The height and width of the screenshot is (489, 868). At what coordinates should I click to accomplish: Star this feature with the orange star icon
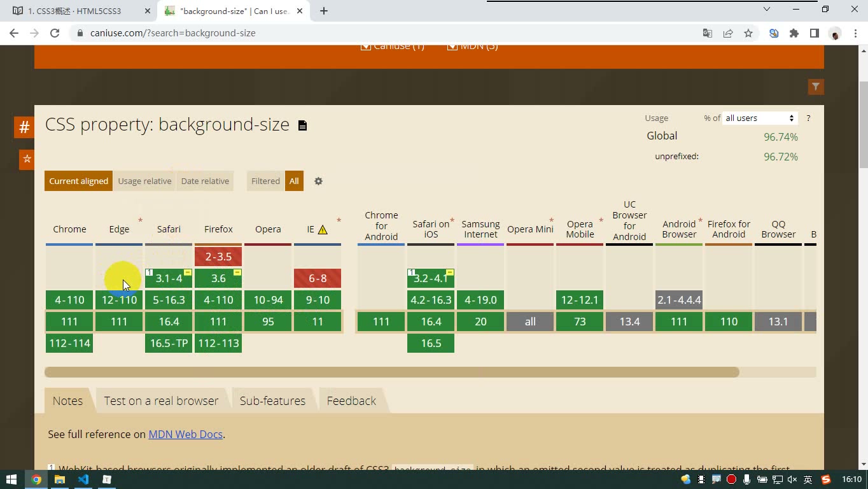(27, 159)
